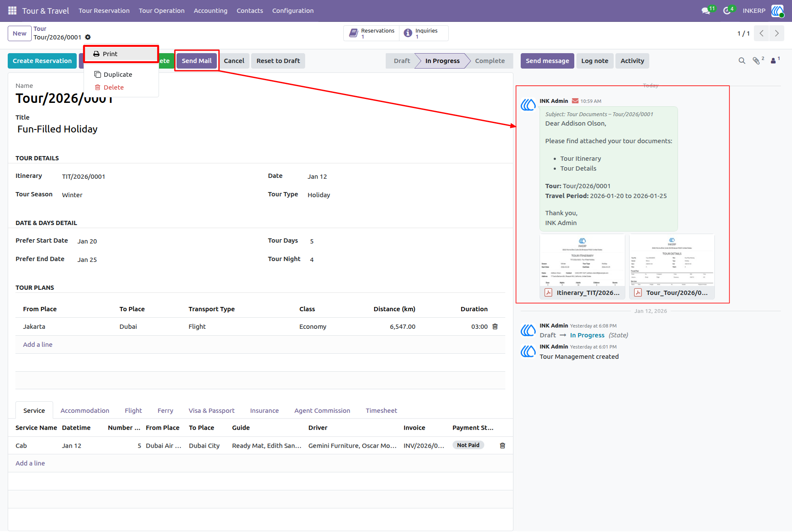Open the Itinerary_TIT PDF attachment thumbnail
This screenshot has height=532, width=792.
pos(582,266)
